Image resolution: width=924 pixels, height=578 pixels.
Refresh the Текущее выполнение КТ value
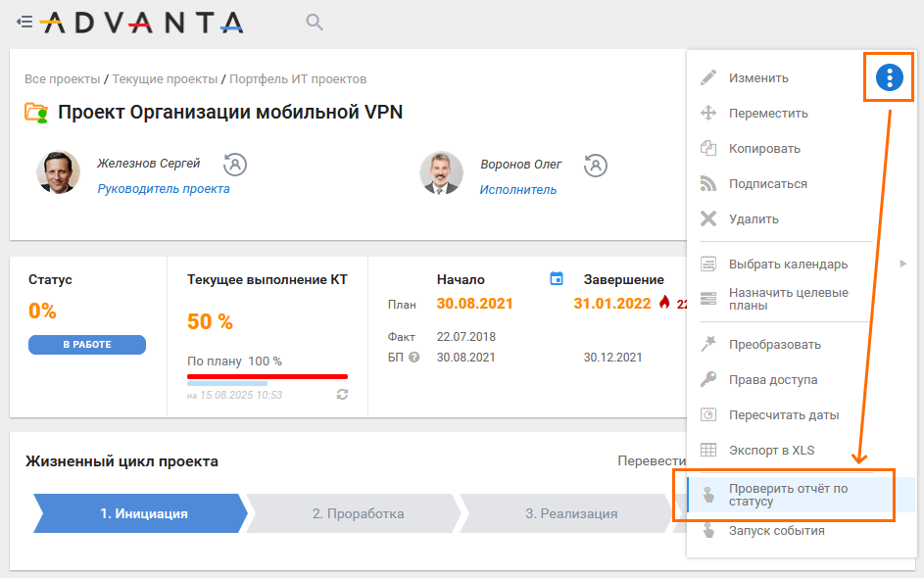pyautogui.click(x=342, y=394)
